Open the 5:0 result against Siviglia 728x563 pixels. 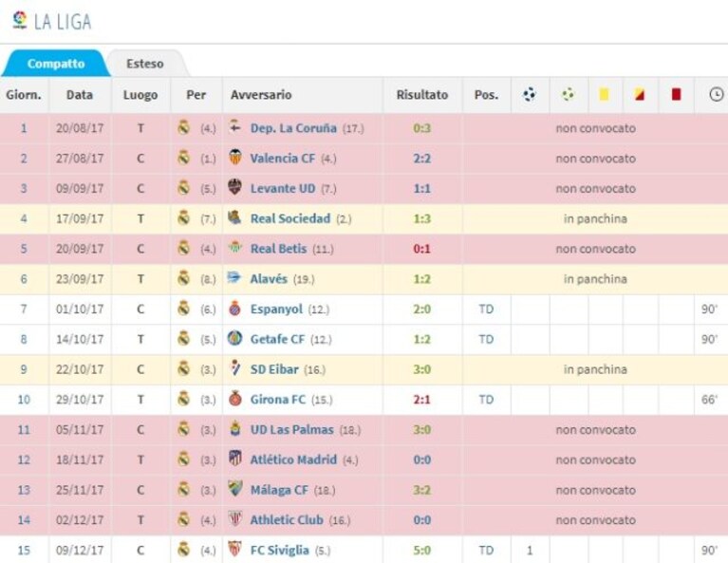tap(422, 551)
